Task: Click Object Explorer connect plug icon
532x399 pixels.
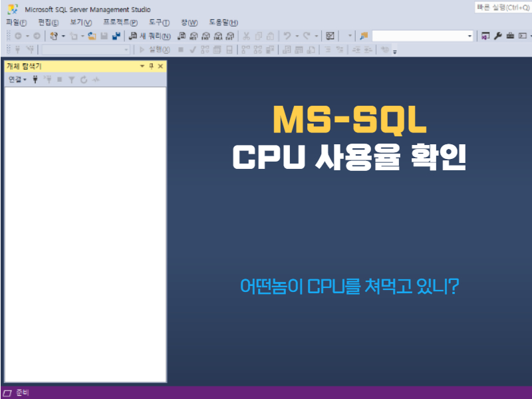Action: [x=35, y=79]
